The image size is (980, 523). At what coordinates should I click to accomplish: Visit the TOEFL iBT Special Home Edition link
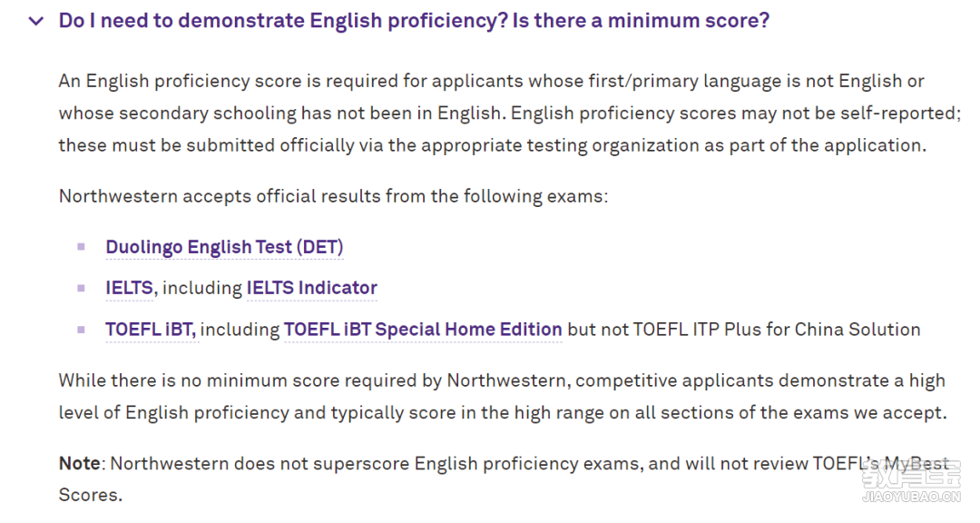pos(423,329)
